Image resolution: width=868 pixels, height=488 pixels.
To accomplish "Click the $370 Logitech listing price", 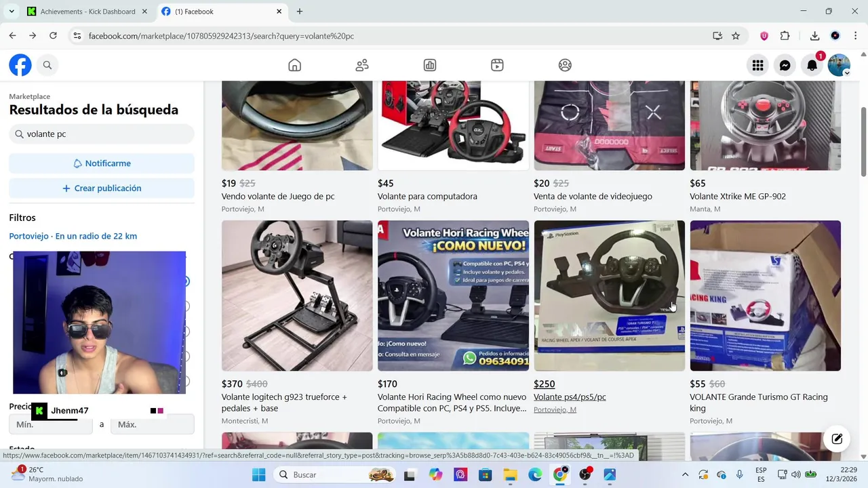I will click(x=233, y=384).
